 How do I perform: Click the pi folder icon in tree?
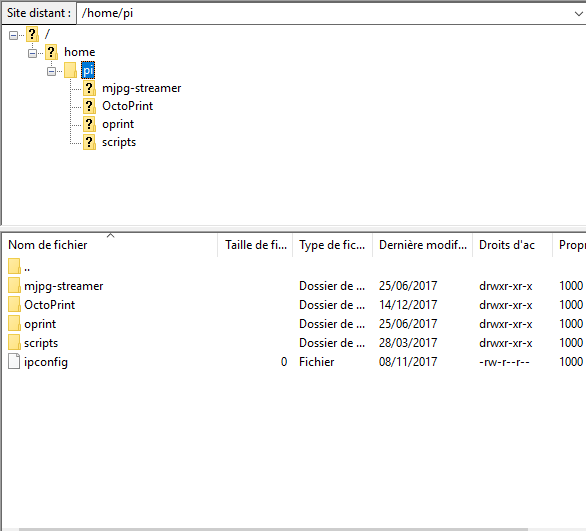pyautogui.click(x=70, y=70)
